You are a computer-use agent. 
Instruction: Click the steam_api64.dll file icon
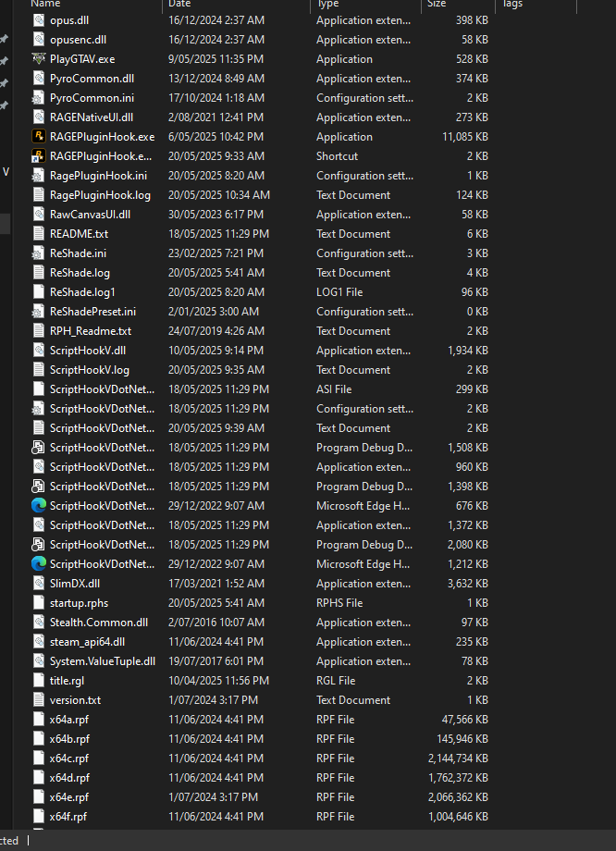(39, 642)
